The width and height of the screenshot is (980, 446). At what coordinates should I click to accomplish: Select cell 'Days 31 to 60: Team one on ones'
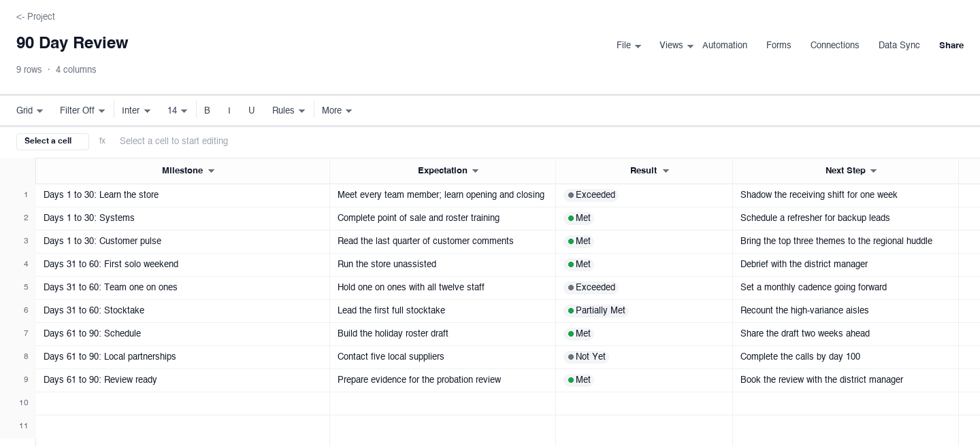coord(182,288)
